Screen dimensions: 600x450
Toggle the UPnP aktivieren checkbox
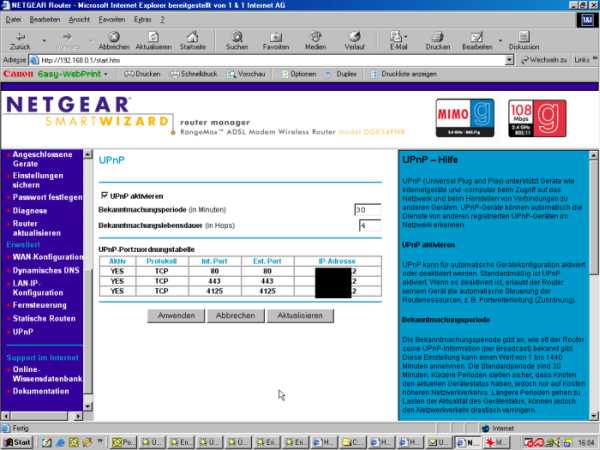point(104,195)
